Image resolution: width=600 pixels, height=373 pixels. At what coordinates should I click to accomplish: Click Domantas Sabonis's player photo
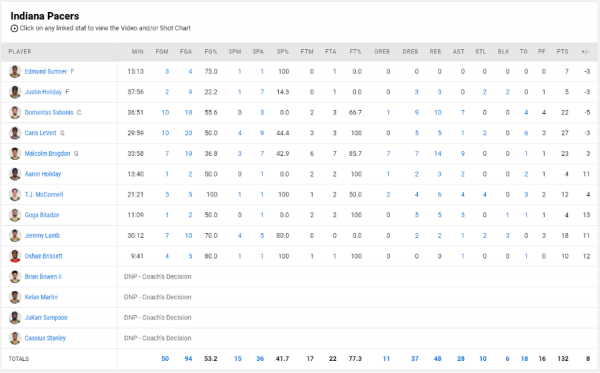(x=15, y=112)
